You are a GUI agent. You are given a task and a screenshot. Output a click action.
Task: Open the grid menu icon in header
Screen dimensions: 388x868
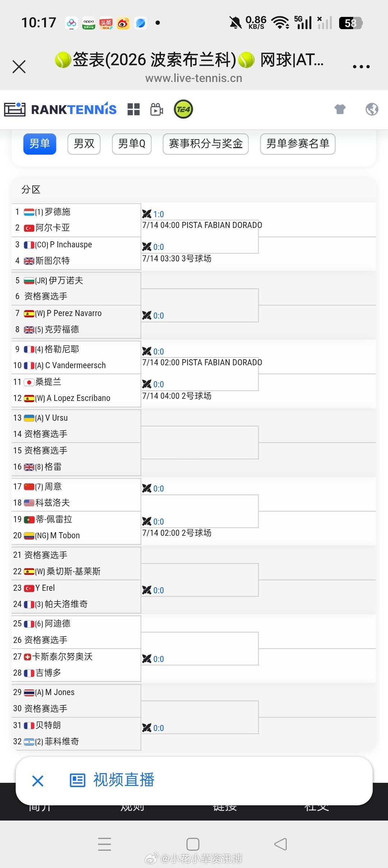[134, 109]
